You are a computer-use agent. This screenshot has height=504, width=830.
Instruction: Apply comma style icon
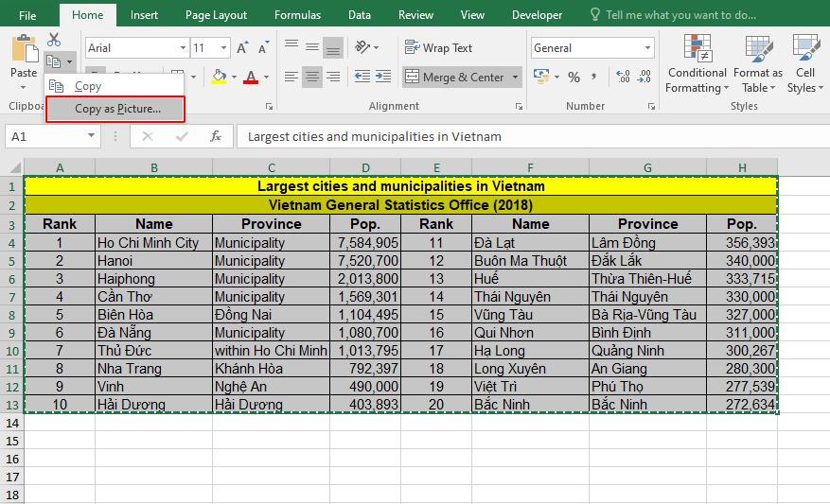click(594, 78)
